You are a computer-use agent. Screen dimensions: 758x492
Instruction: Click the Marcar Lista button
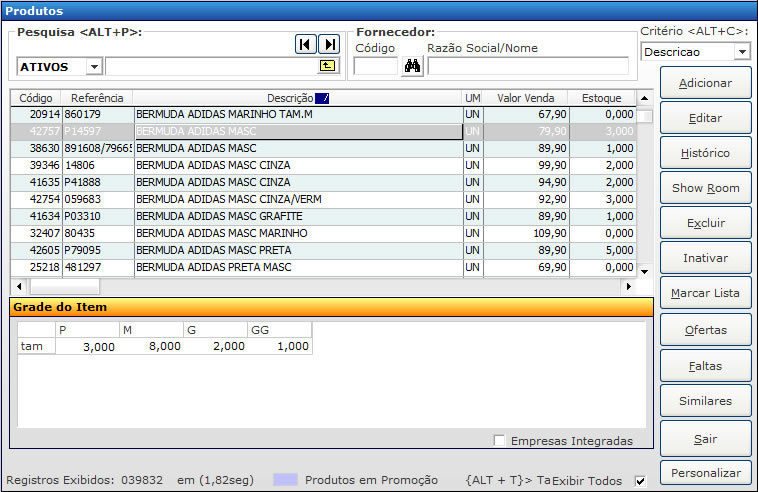(705, 293)
